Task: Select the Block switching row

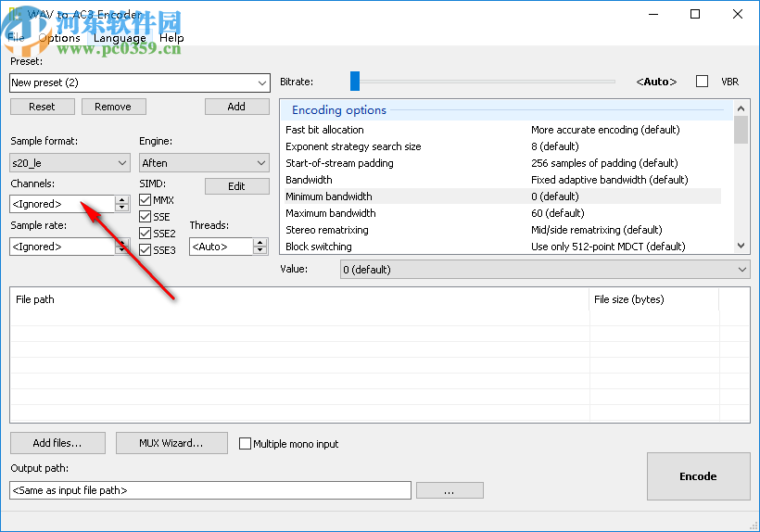Action: 502,247
